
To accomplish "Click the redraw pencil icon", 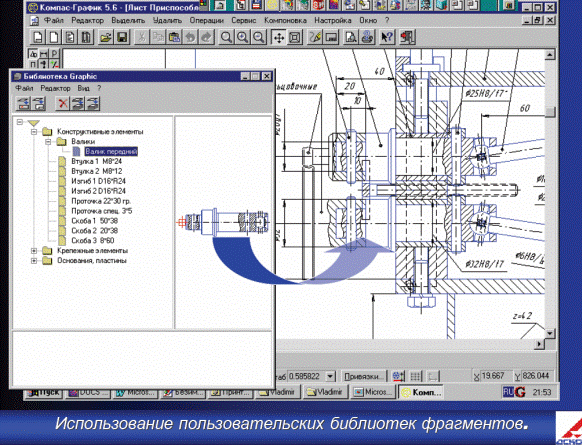I will pos(315,37).
